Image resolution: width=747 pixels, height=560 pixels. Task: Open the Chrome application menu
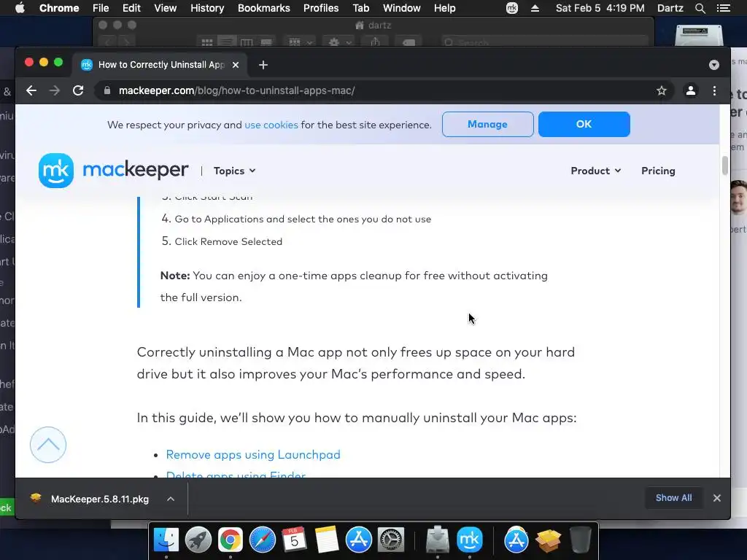coord(59,8)
